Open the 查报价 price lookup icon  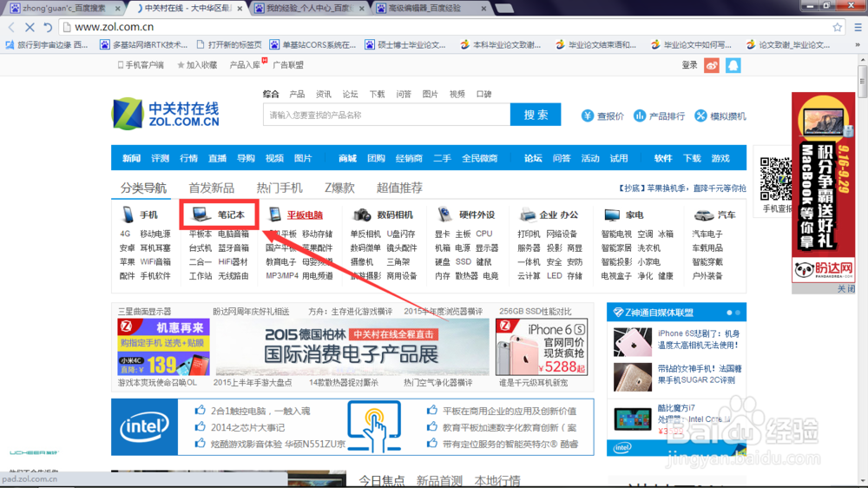pyautogui.click(x=588, y=115)
